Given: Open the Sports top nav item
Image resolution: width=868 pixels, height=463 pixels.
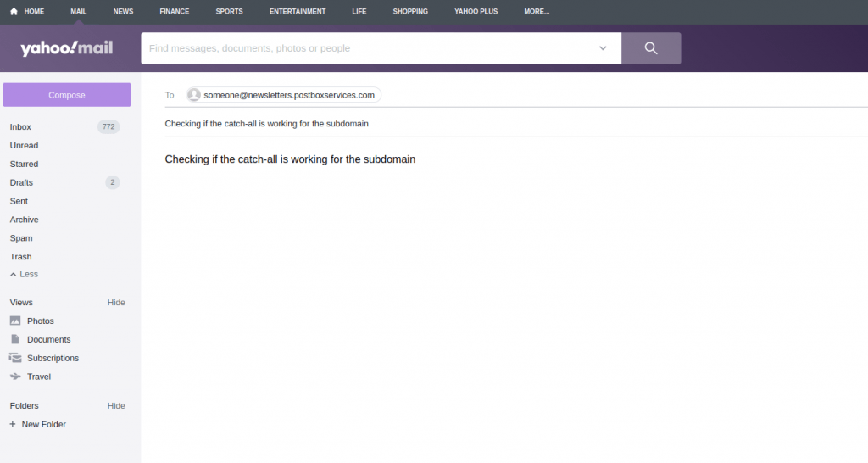Looking at the screenshot, I should (229, 11).
